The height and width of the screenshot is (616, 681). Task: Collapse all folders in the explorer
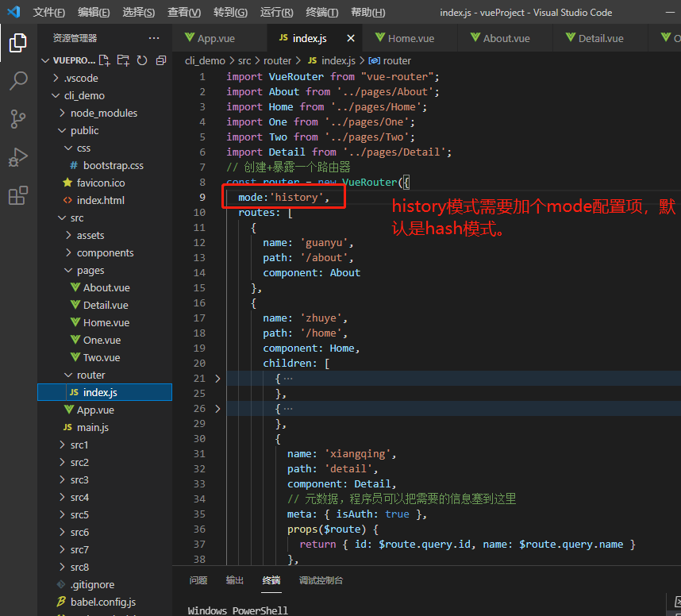tap(161, 60)
